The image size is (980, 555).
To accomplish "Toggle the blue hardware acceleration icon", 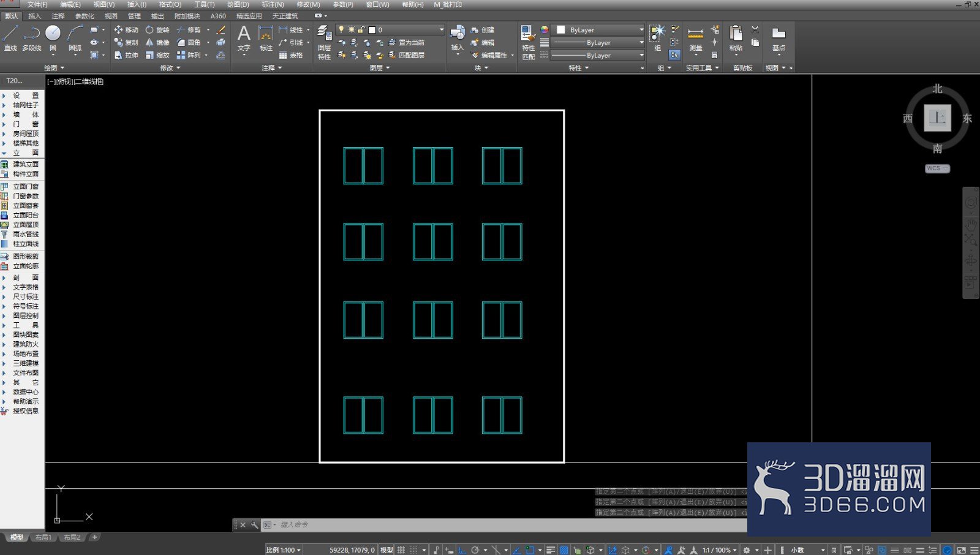I will coord(947,549).
